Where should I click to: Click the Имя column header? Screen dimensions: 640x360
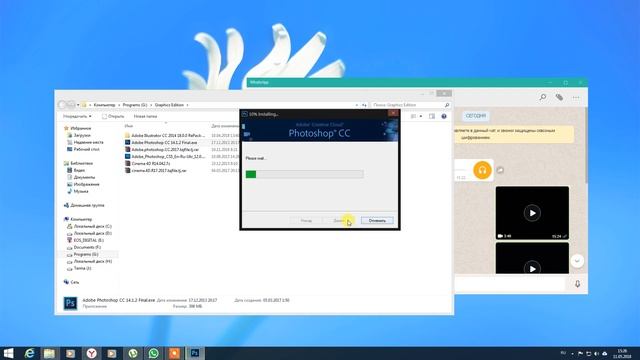tap(129, 126)
